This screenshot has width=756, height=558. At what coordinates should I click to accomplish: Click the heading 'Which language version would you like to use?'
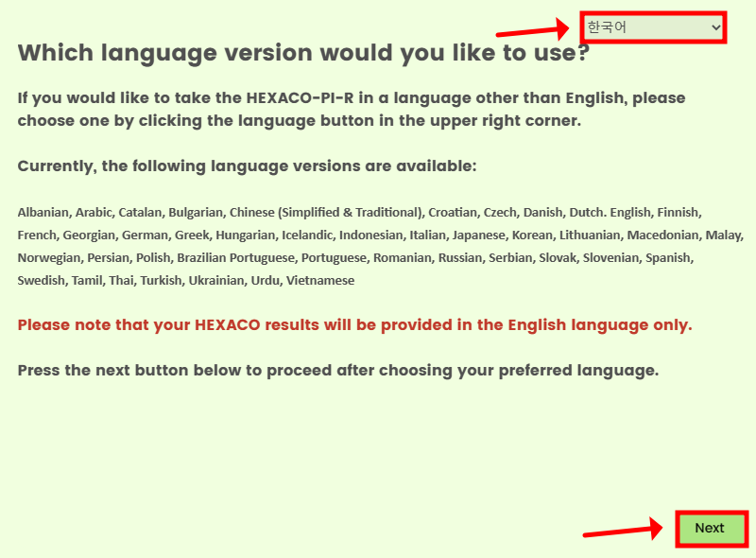(303, 53)
